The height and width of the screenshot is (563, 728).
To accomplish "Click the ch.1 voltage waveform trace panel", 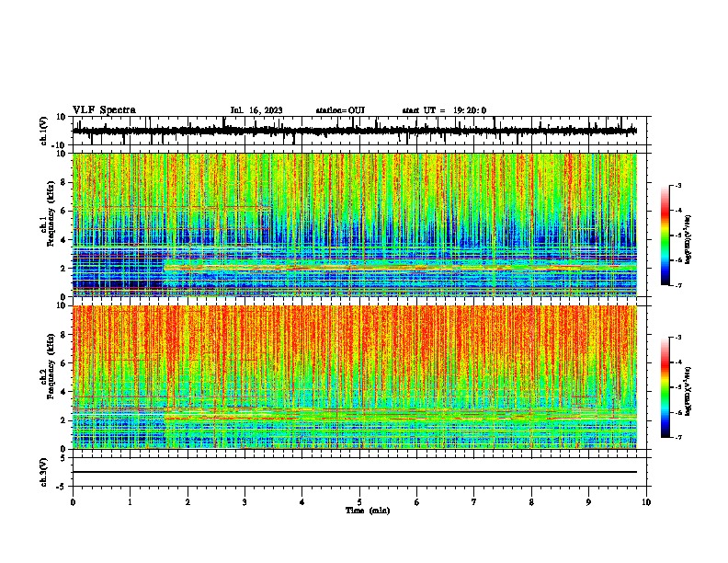I will click(359, 131).
